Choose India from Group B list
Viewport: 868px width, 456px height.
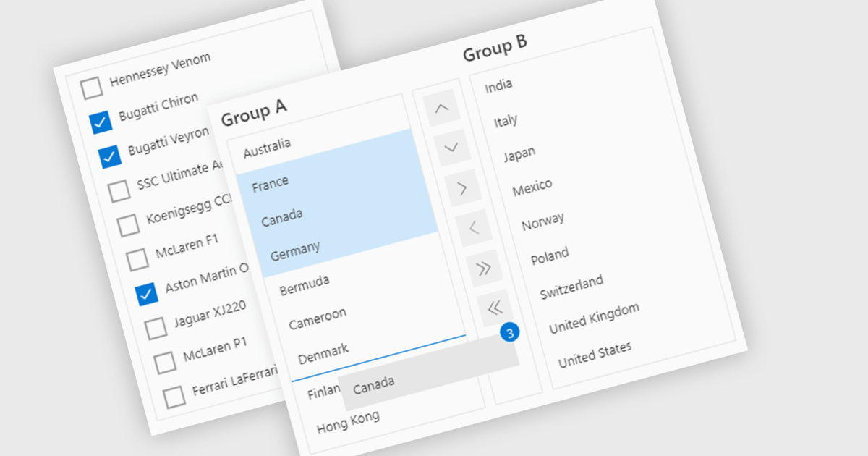tap(498, 86)
